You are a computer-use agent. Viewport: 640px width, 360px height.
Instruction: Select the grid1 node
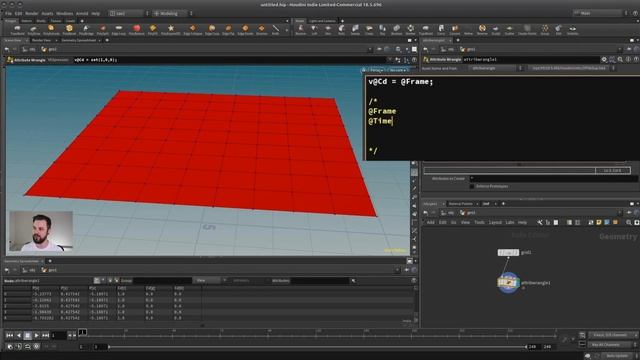click(x=508, y=253)
